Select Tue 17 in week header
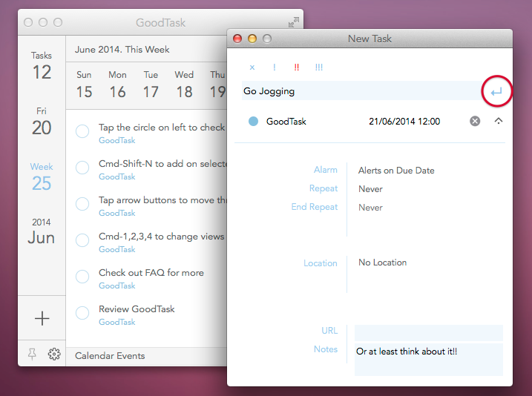 pyautogui.click(x=151, y=85)
